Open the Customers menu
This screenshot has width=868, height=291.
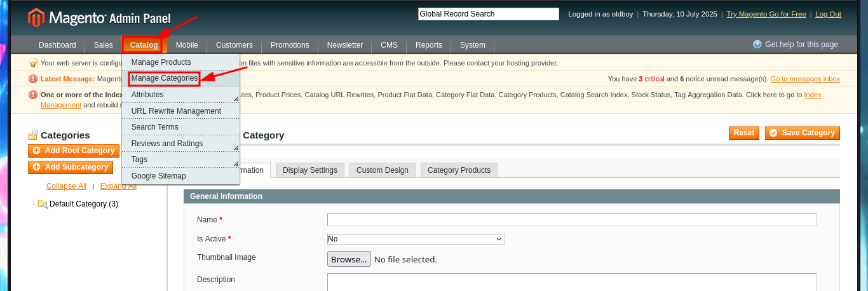tap(234, 45)
